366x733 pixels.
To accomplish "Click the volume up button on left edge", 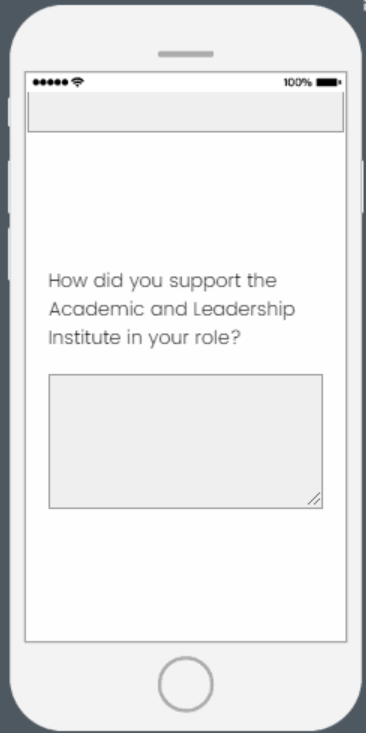I will tap(9, 186).
